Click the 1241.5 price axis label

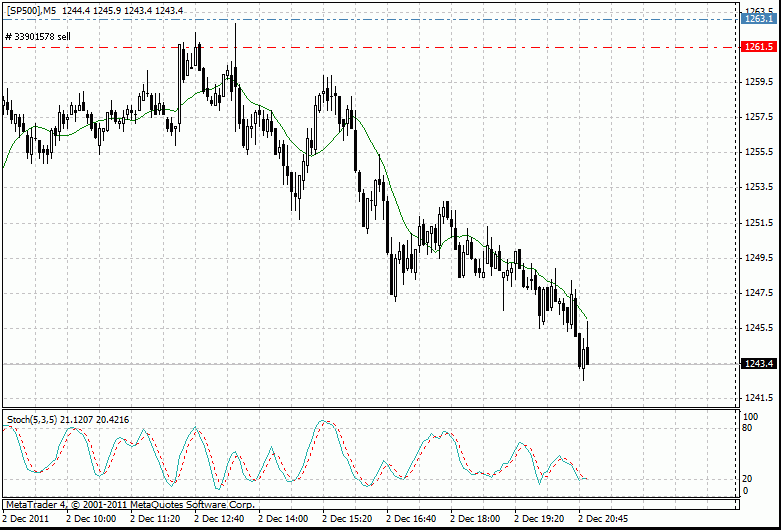[x=759, y=398]
